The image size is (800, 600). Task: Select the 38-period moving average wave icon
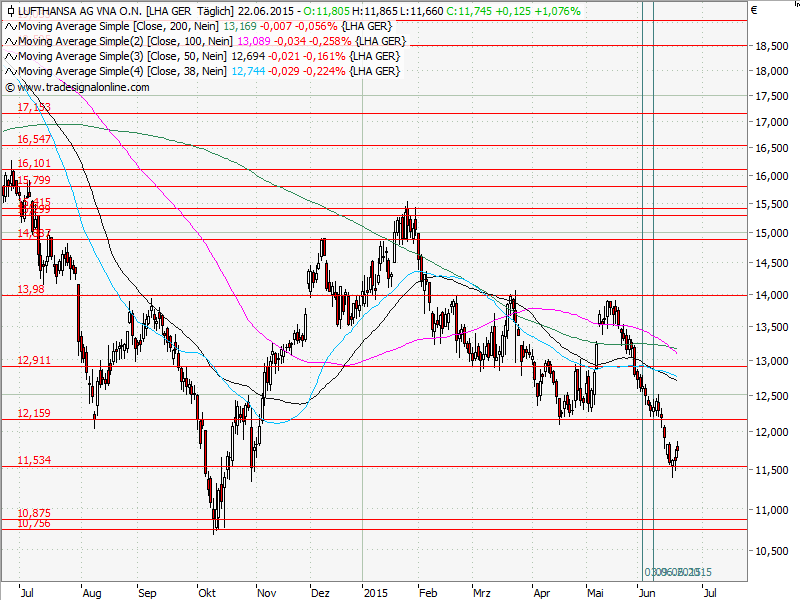[x=11, y=70]
